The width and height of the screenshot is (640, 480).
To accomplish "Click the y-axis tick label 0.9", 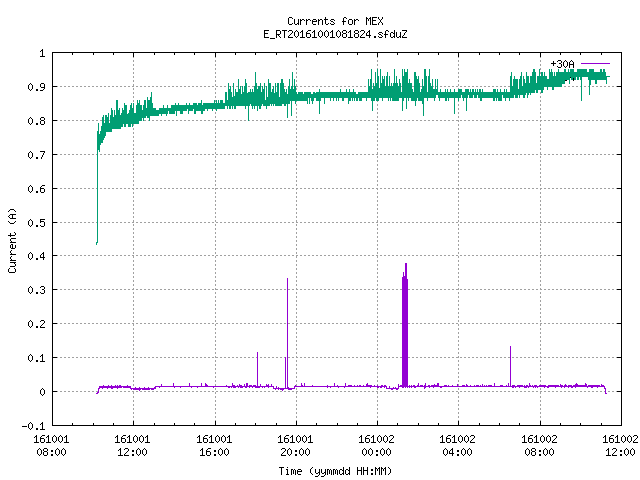I will point(36,87).
